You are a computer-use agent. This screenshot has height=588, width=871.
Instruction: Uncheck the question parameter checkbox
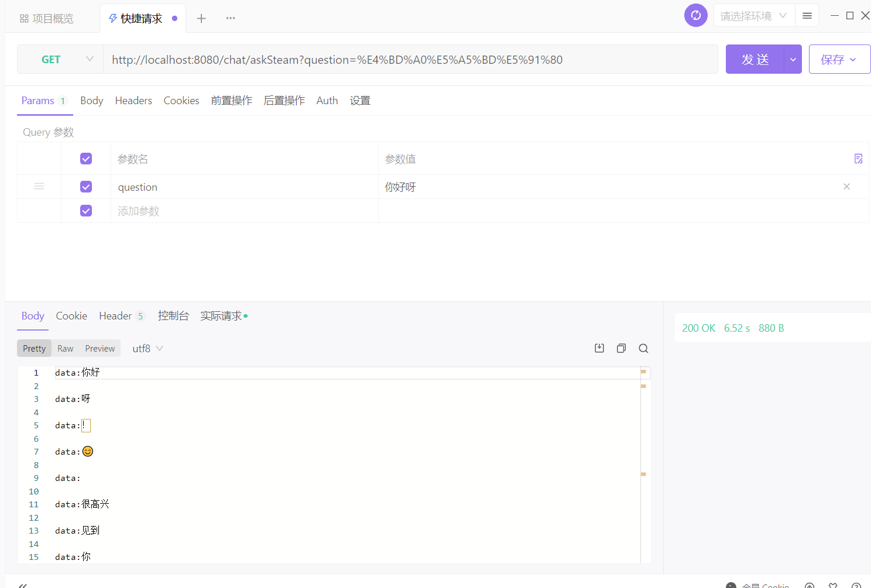point(86,187)
